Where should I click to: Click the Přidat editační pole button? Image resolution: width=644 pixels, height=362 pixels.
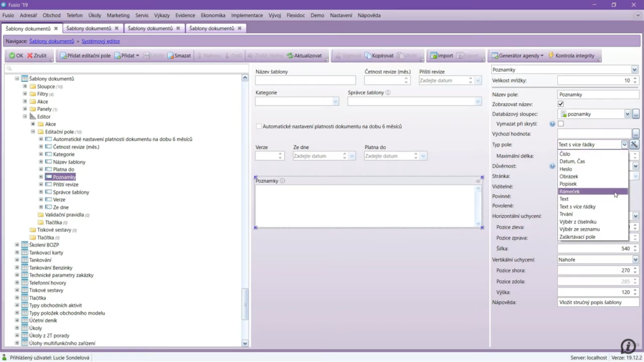[84, 56]
